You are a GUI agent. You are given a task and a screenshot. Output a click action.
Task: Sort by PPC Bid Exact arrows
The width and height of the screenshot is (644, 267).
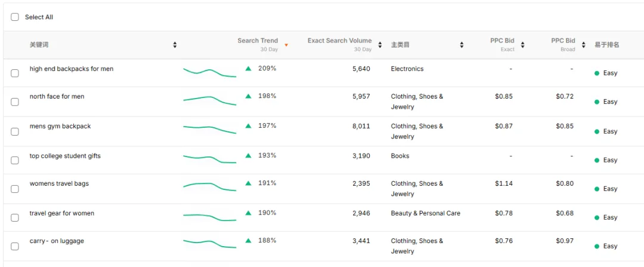point(522,45)
